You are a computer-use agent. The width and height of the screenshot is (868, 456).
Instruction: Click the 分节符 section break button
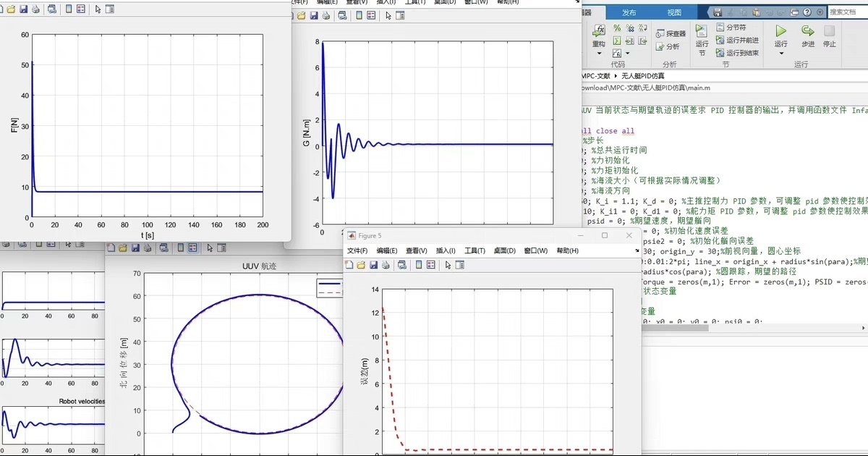(x=731, y=27)
